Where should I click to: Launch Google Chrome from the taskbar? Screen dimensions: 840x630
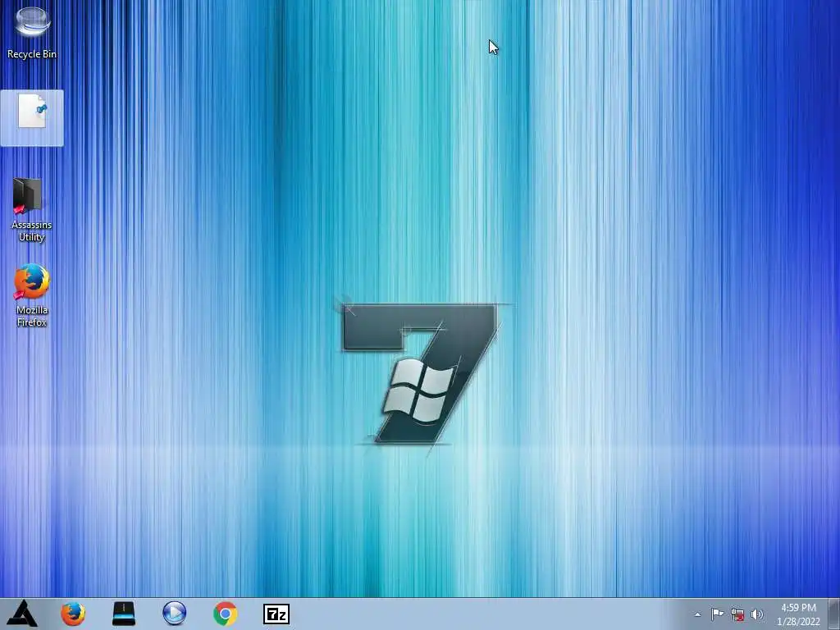(x=225, y=614)
